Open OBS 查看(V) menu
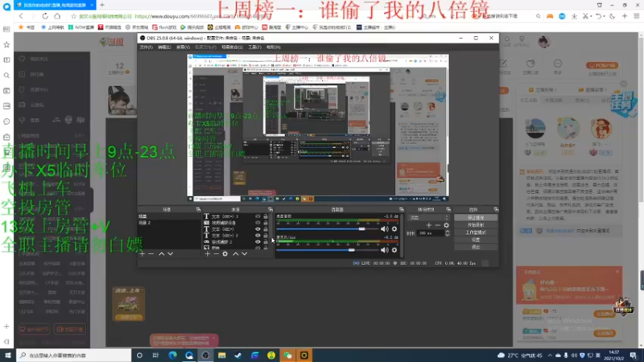Image resolution: width=644 pixels, height=362 pixels. coord(183,47)
